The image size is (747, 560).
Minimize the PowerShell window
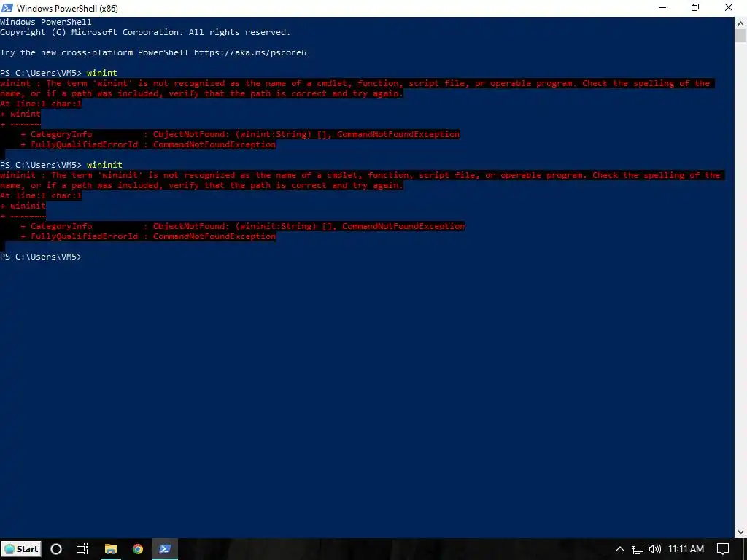(x=662, y=8)
